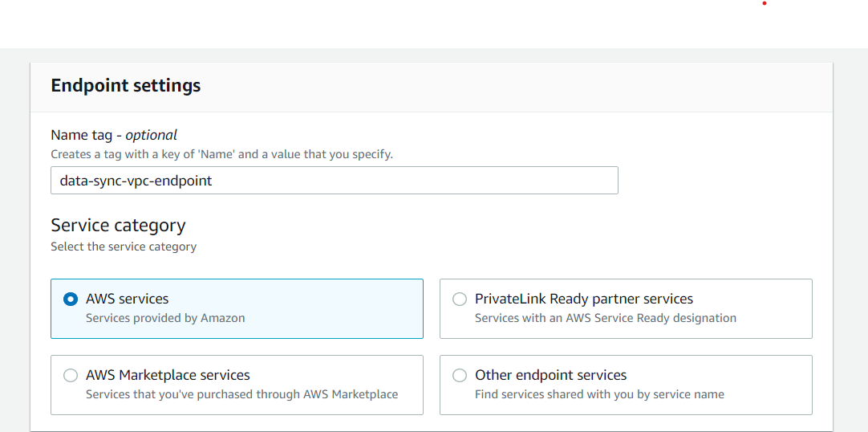Choose the PrivateLink Ready partner services radio
This screenshot has height=432, width=868.
pyautogui.click(x=460, y=299)
